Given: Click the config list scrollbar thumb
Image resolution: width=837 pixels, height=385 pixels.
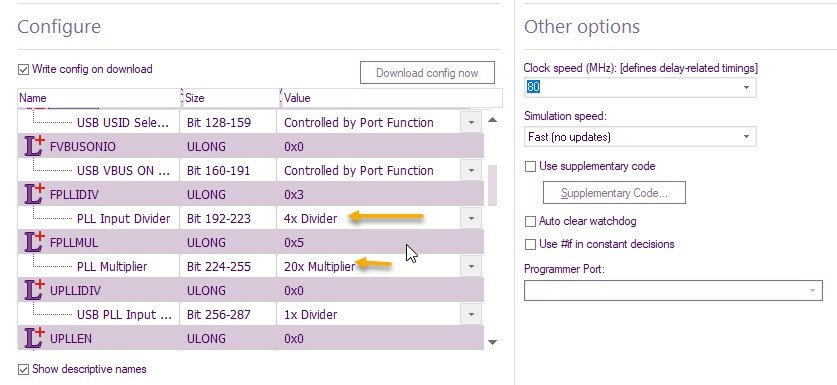Looking at the screenshot, I should (492, 185).
